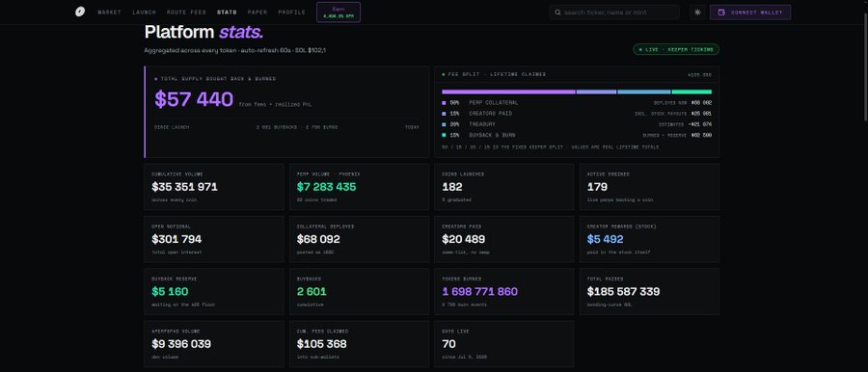Open the Profile page
868x372 pixels.
(x=291, y=13)
